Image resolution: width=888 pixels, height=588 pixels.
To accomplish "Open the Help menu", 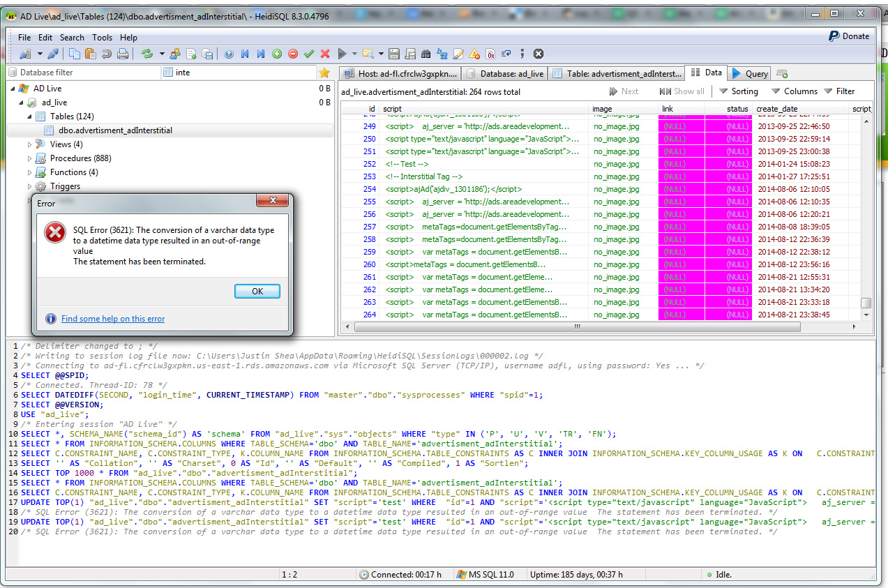I will (128, 38).
